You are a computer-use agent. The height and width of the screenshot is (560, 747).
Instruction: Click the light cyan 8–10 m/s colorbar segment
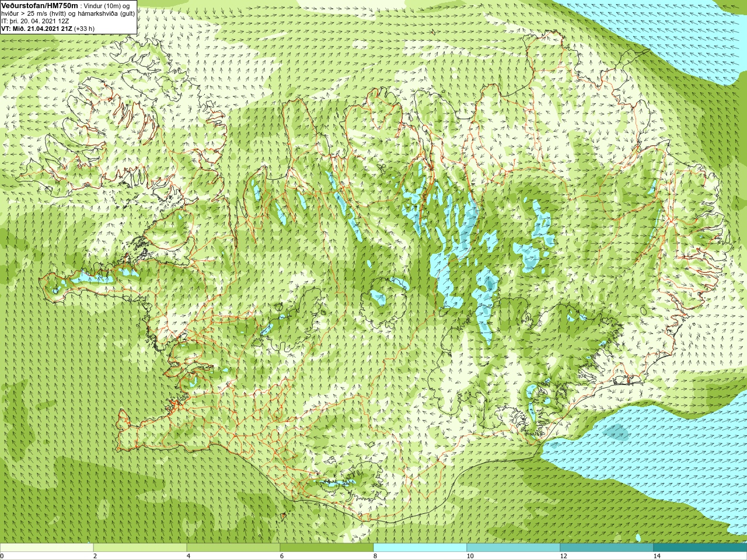click(x=420, y=548)
